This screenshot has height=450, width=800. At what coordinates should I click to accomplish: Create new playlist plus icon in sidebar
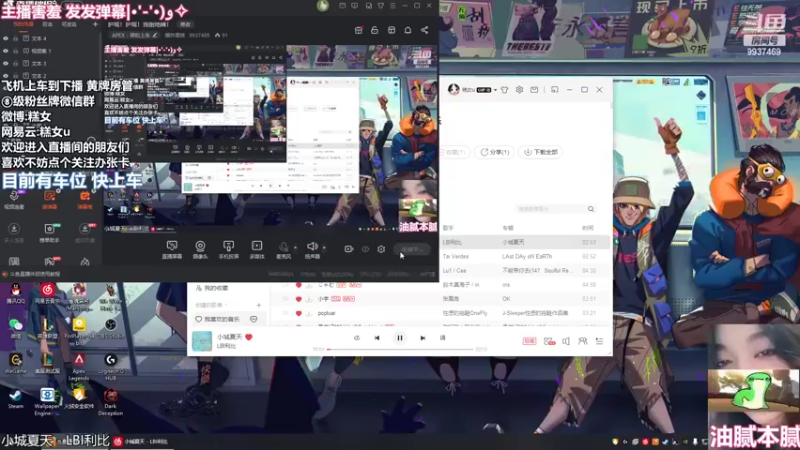tap(259, 305)
